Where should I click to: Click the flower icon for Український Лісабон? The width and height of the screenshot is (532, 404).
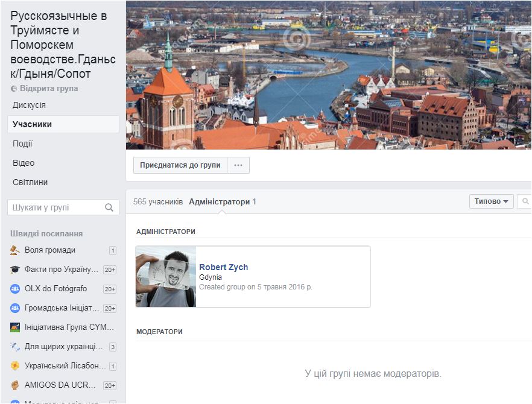point(15,366)
